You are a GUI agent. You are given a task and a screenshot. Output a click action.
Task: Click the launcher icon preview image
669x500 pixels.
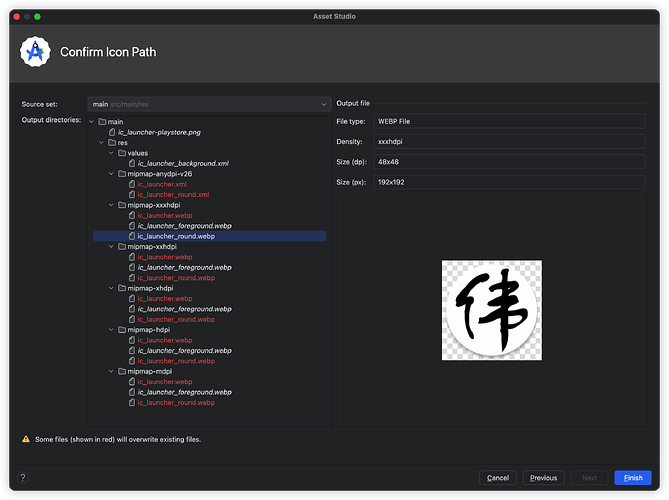point(492,310)
